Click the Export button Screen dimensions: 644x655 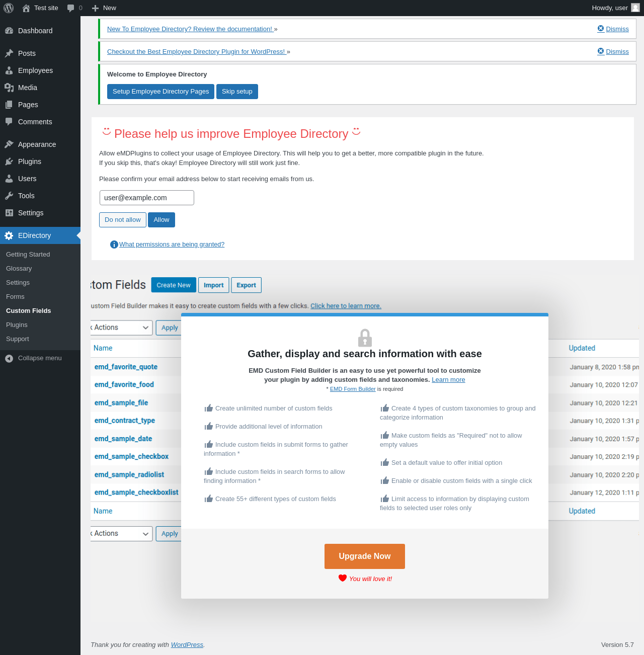(247, 285)
